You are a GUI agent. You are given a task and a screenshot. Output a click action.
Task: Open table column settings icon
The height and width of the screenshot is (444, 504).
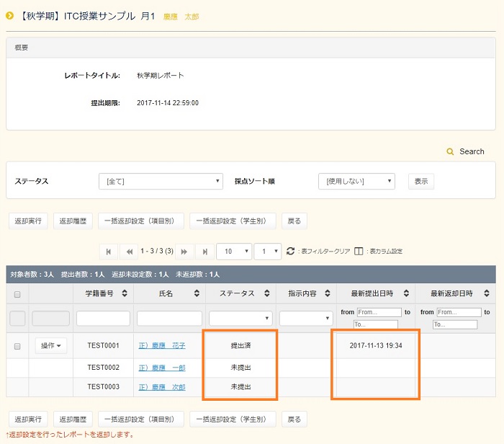(359, 252)
